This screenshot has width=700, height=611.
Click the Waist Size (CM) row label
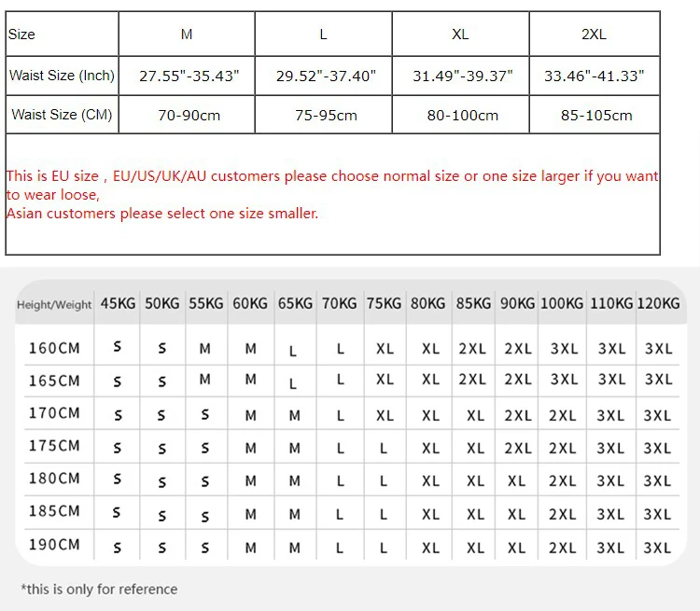pos(62,115)
